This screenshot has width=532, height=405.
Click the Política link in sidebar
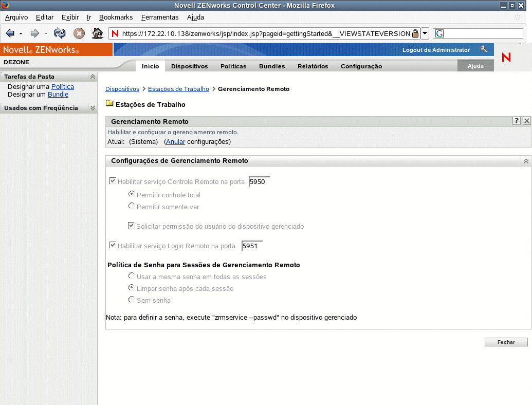pos(62,86)
